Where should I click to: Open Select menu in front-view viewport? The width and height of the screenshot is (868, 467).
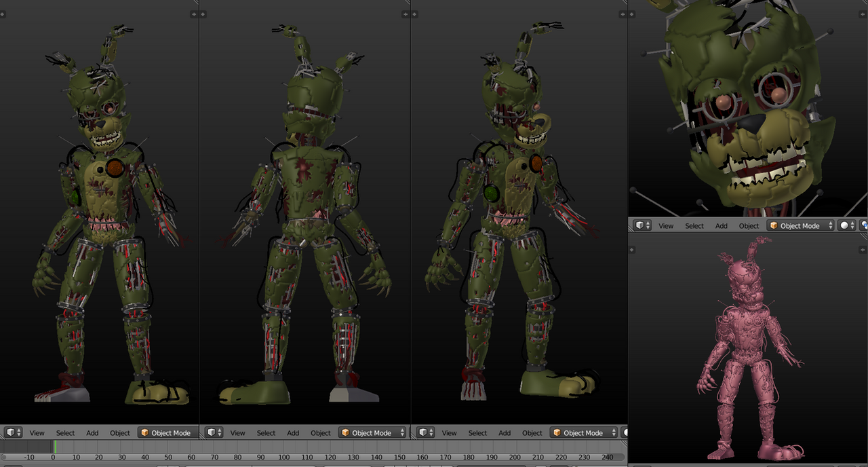pos(65,432)
